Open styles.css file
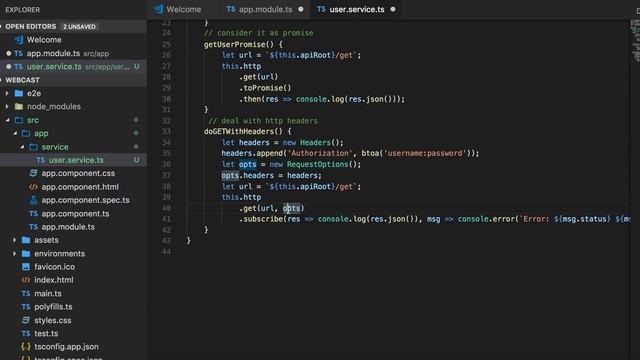This screenshot has width=640, height=360. pos(53,320)
